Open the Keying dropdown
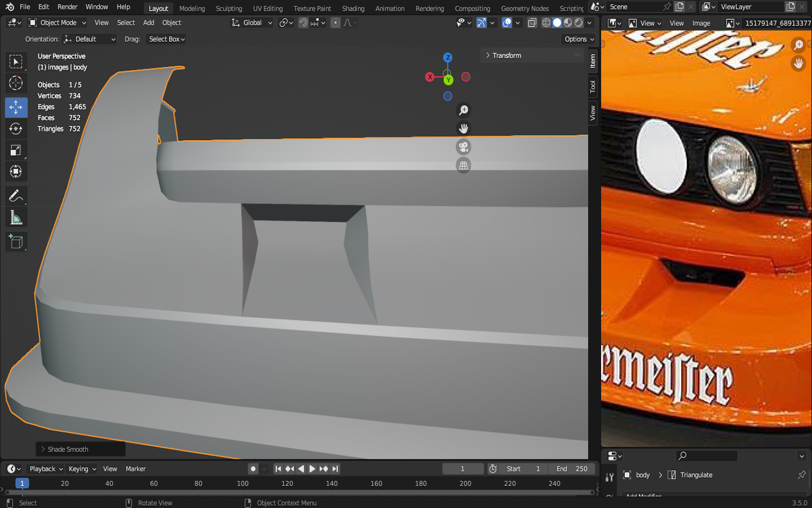The width and height of the screenshot is (812, 508). [x=82, y=468]
